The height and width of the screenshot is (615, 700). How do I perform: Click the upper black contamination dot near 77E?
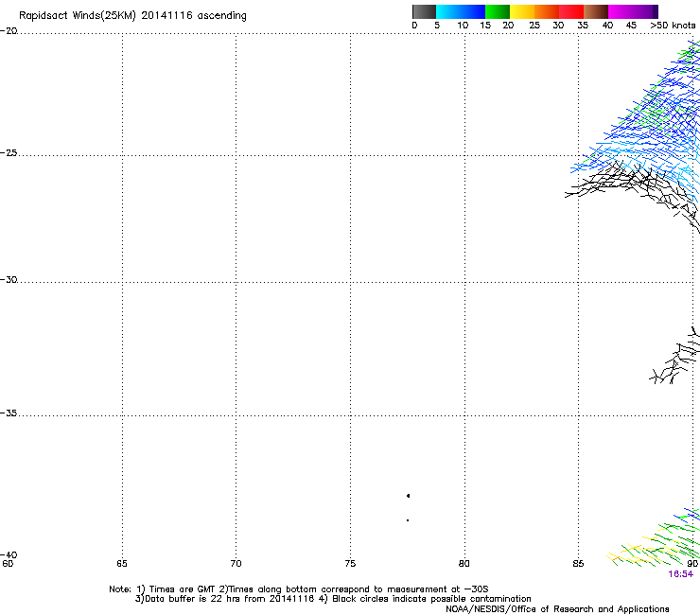pos(408,496)
